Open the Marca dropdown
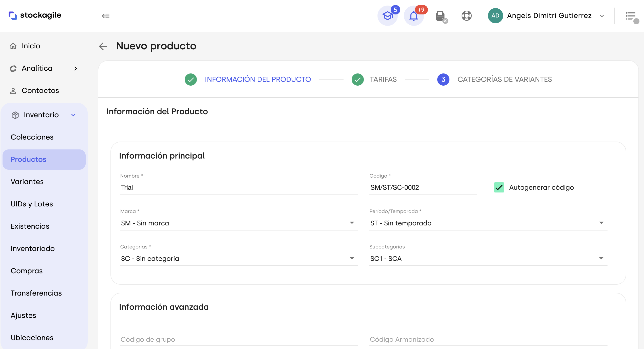This screenshot has height=349, width=644. point(239,223)
